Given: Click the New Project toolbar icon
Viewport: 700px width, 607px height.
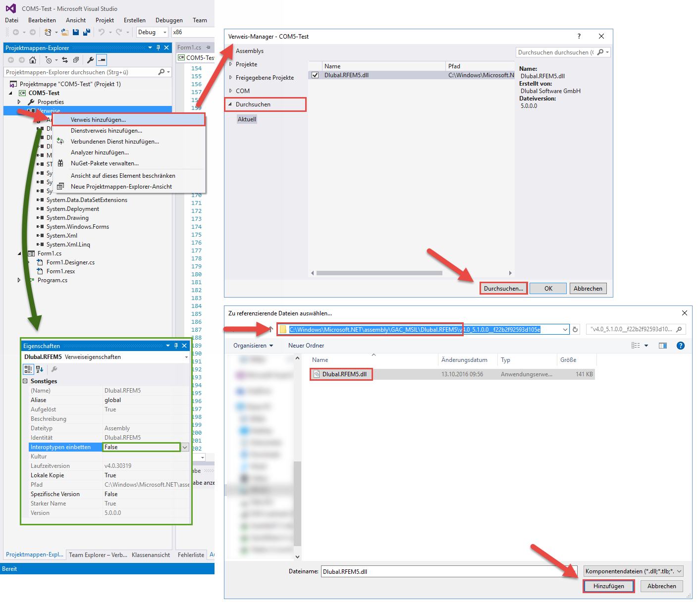Looking at the screenshot, I should click(48, 32).
